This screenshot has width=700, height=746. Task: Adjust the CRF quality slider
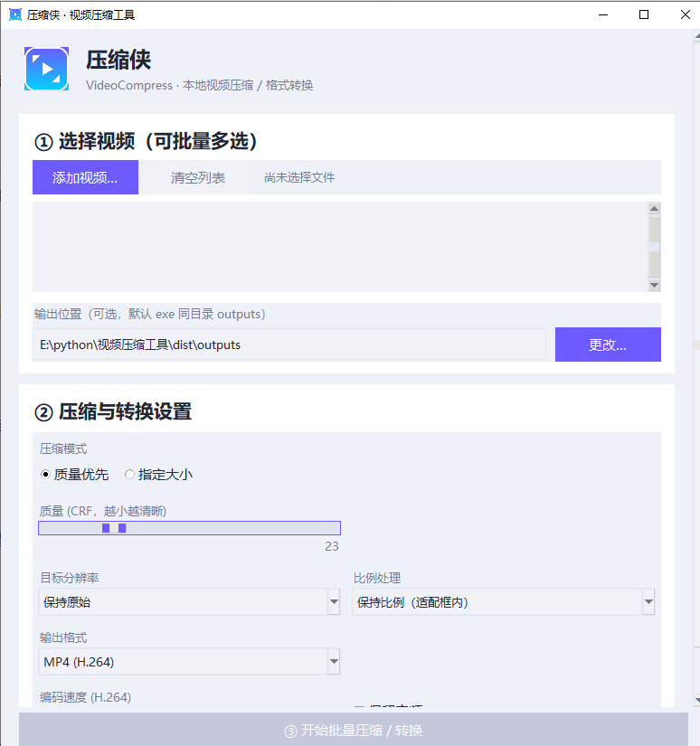coord(189,528)
